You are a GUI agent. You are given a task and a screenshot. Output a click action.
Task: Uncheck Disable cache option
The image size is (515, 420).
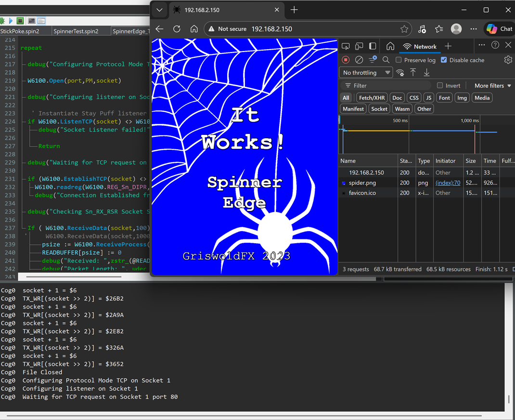click(444, 60)
